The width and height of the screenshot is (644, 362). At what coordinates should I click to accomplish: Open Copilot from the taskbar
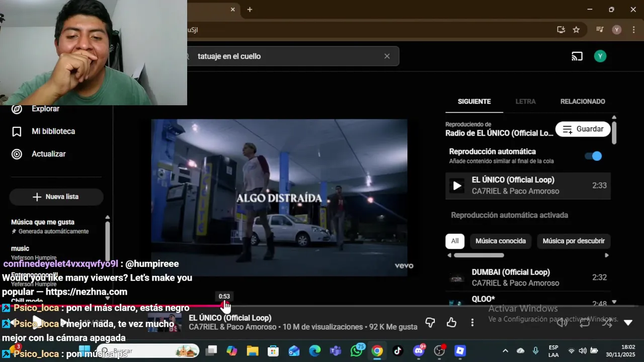[x=231, y=351]
